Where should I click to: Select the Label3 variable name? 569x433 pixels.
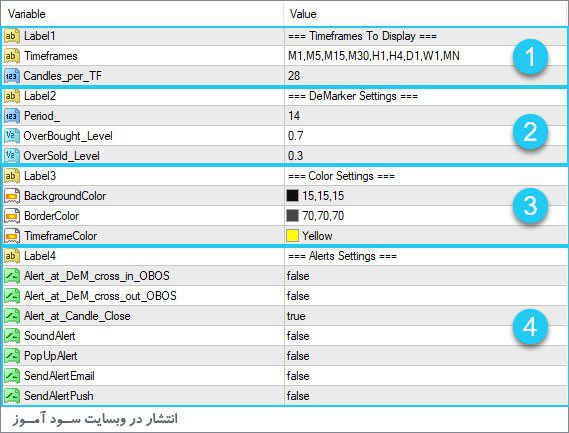tap(40, 176)
